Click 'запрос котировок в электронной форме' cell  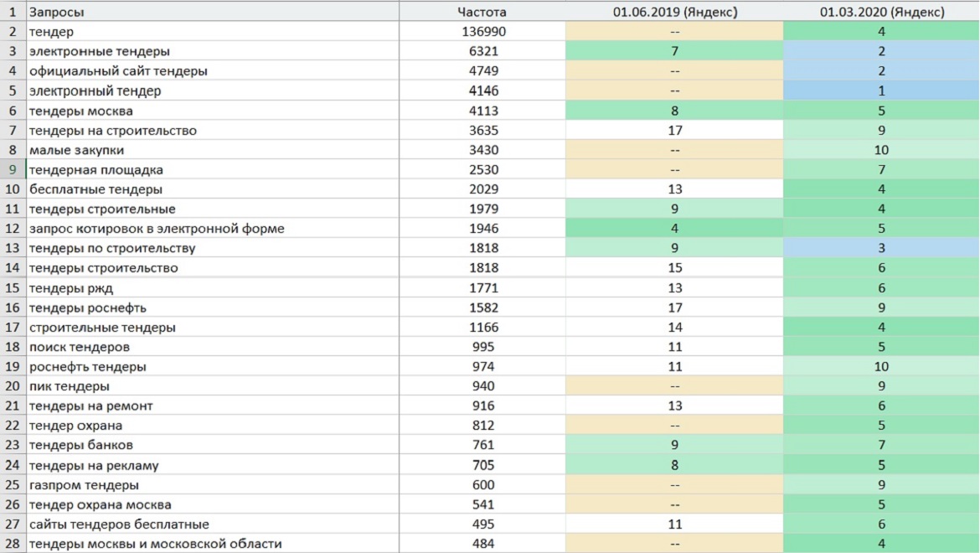213,228
